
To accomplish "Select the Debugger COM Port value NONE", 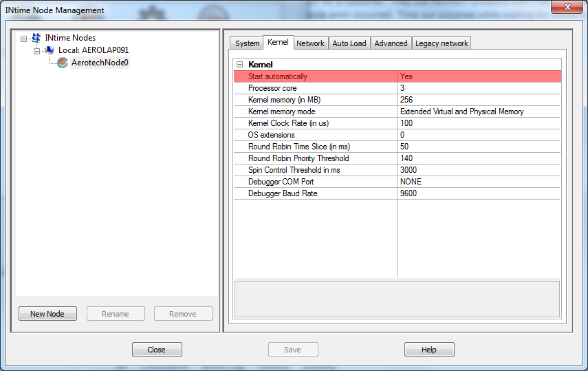I will (x=479, y=182).
